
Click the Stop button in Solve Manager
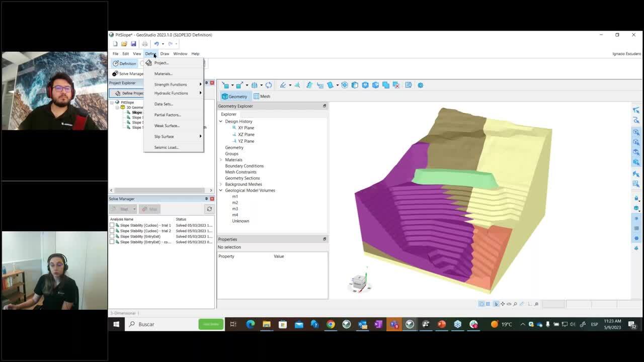point(150,209)
